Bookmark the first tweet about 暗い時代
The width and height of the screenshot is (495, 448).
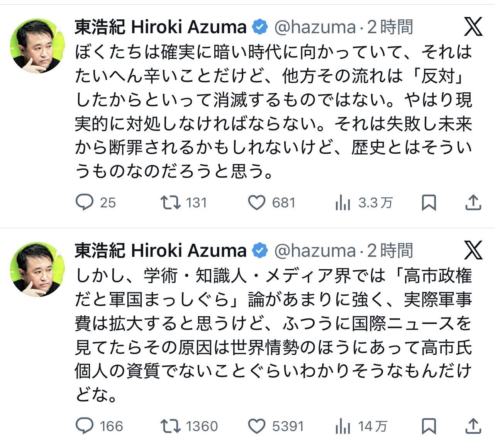(x=429, y=202)
